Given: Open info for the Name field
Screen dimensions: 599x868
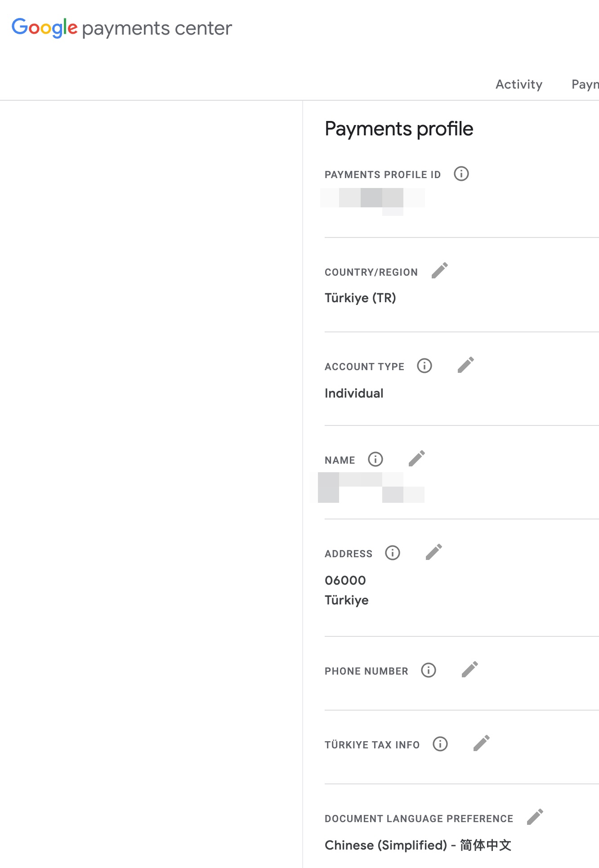Looking at the screenshot, I should (375, 459).
